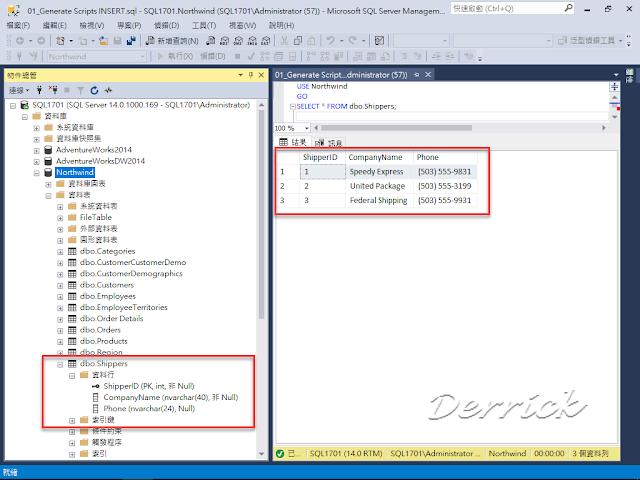Click Display Estimated Execution Plan icon
Image resolution: width=640 pixels, height=480 pixels.
tap(265, 56)
